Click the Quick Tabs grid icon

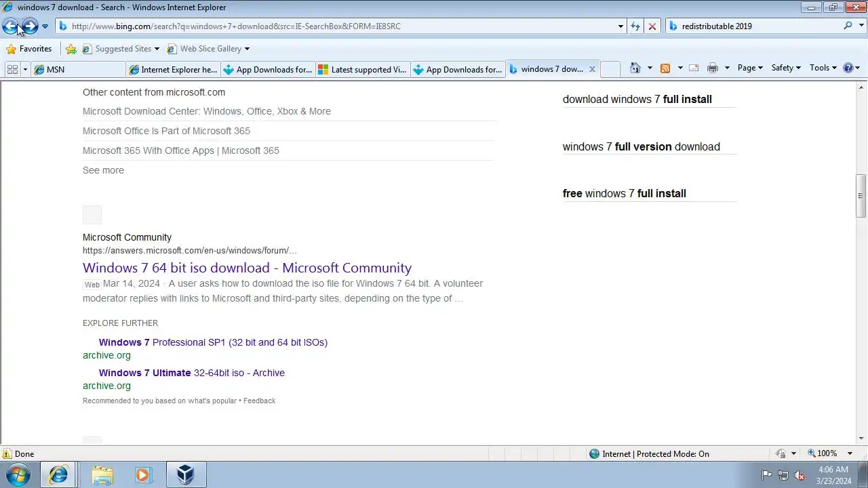coord(12,69)
